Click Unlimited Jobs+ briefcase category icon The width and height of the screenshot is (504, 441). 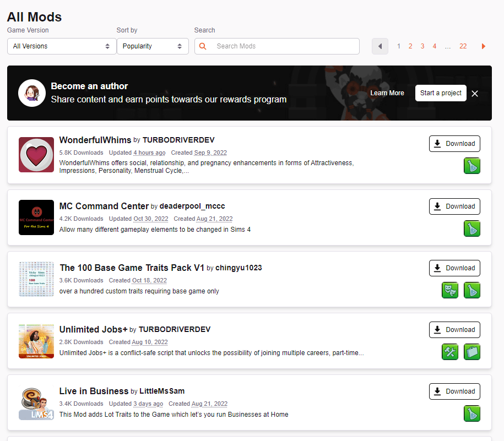pos(472,352)
